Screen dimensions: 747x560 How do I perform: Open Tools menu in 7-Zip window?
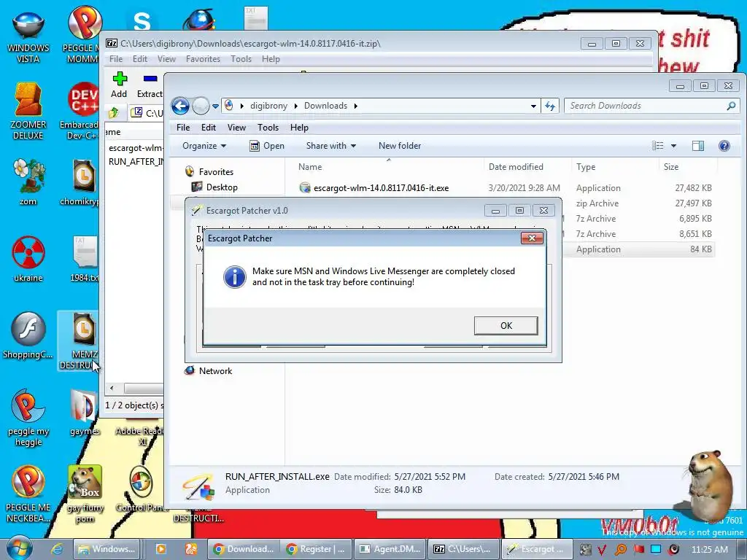pos(241,59)
